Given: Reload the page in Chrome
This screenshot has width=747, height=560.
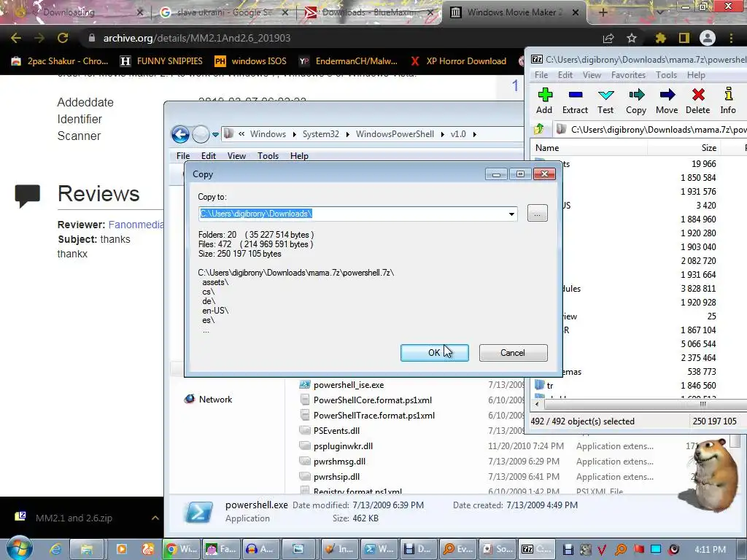Looking at the screenshot, I should pos(63,38).
